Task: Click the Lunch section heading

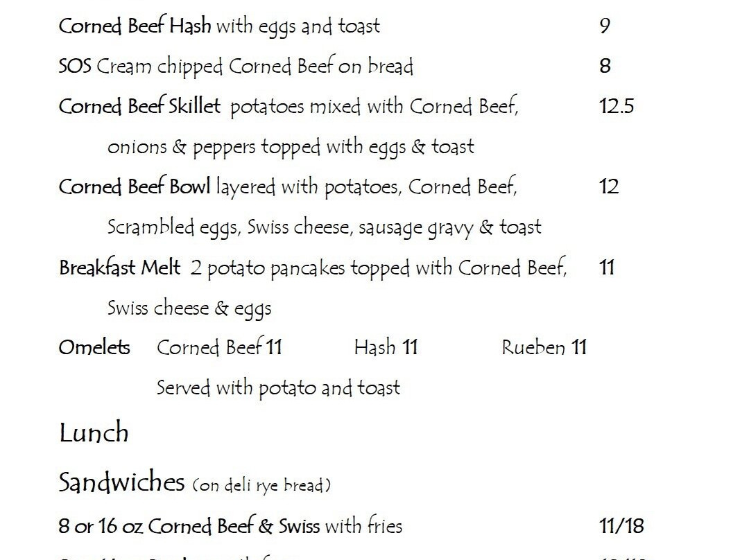Action: 94,433
